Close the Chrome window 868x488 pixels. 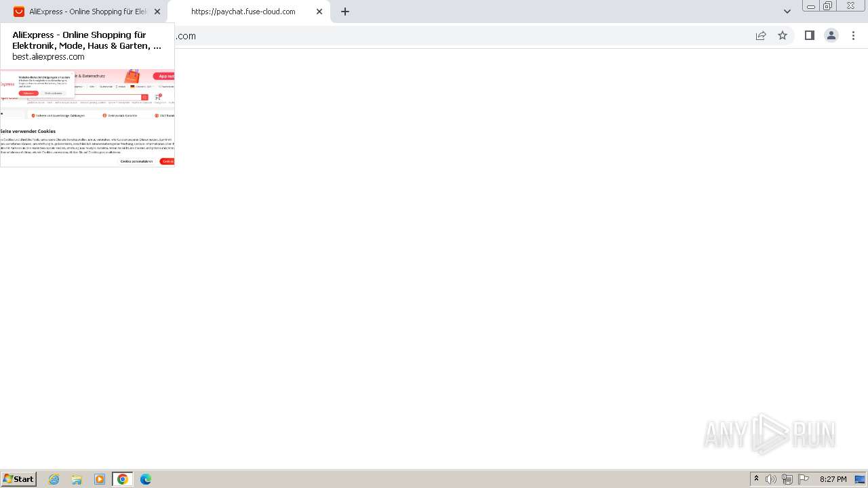point(850,6)
